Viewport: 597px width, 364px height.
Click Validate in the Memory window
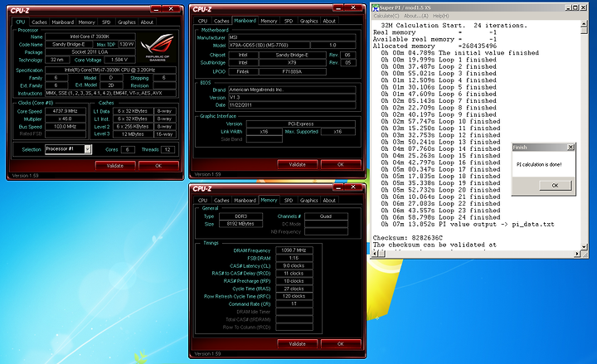(298, 344)
